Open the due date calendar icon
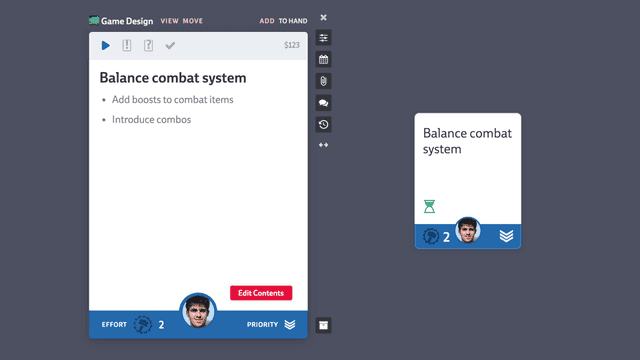640x360 pixels. [323, 60]
